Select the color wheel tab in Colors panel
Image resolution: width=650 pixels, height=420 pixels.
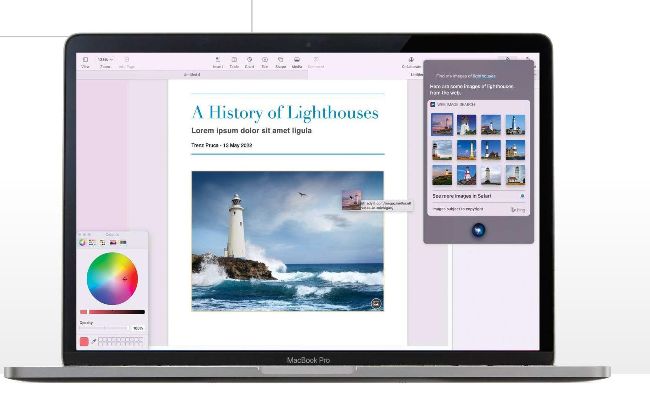click(83, 242)
